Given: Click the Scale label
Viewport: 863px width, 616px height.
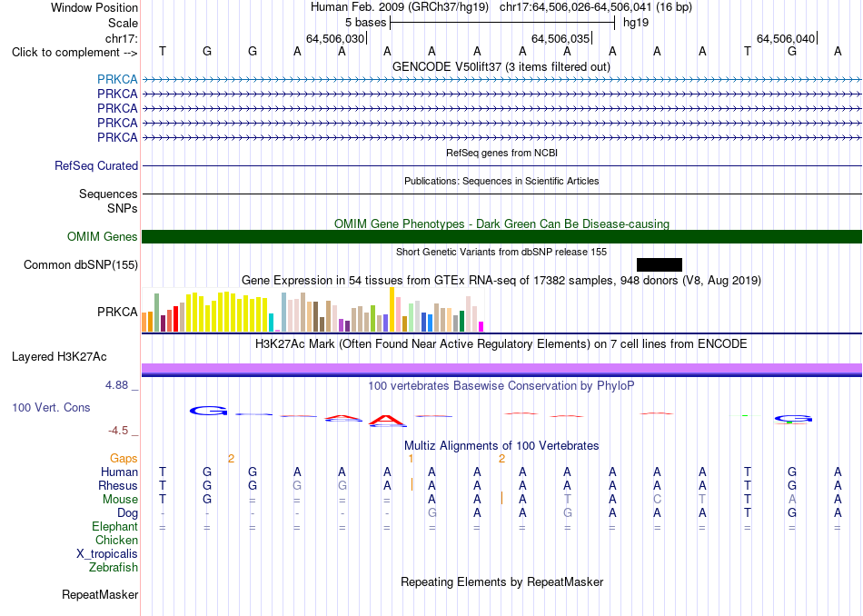Looking at the screenshot, I should point(123,23).
